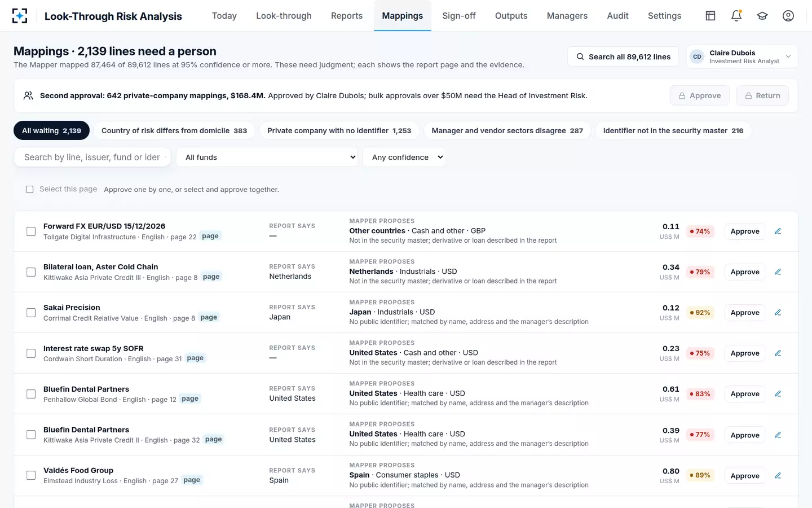Open page link for Valdés Food Group
812x508 pixels.
[192, 480]
